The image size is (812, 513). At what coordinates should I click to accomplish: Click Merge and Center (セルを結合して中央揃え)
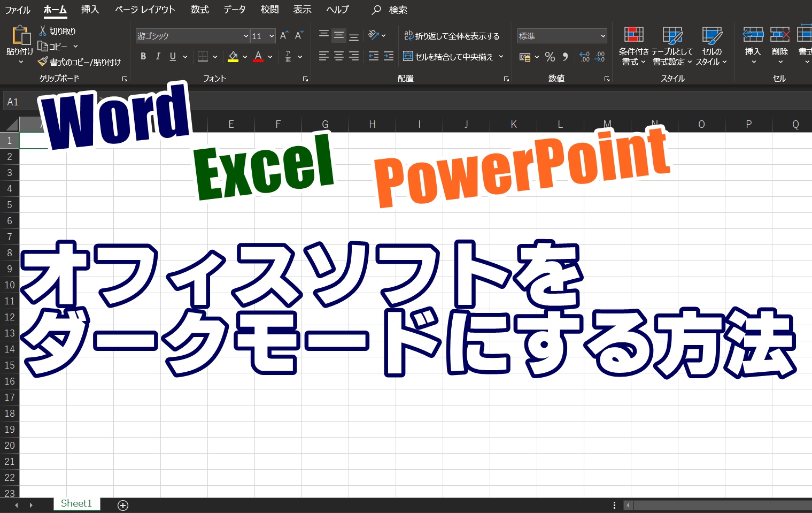pos(448,56)
